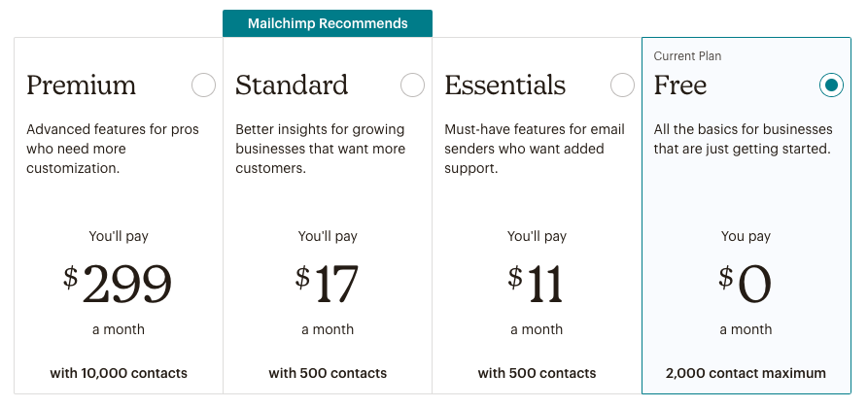Click the Mailchimp Recommends banner
This screenshot has width=868, height=408.
pyautogui.click(x=328, y=23)
